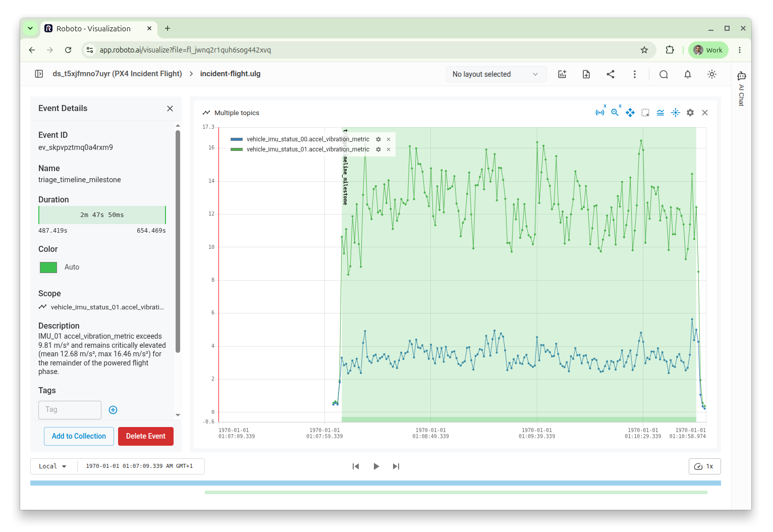The image size is (773, 532).
Task: Open the plot panel settings gear
Action: [x=690, y=113]
